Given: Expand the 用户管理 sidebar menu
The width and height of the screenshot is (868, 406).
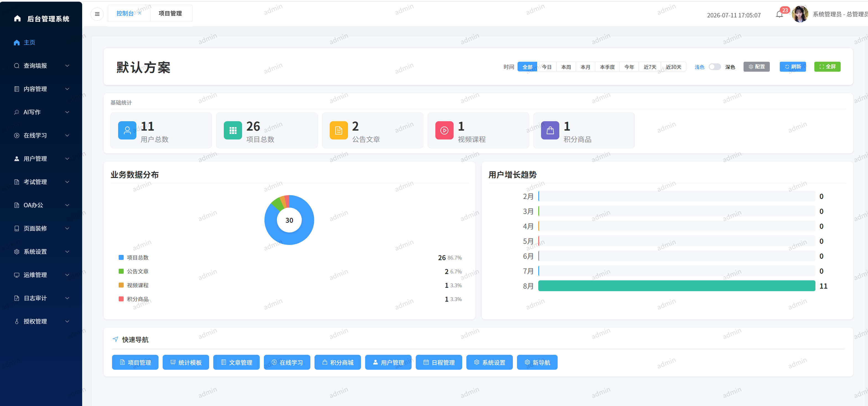Looking at the screenshot, I should (x=41, y=159).
